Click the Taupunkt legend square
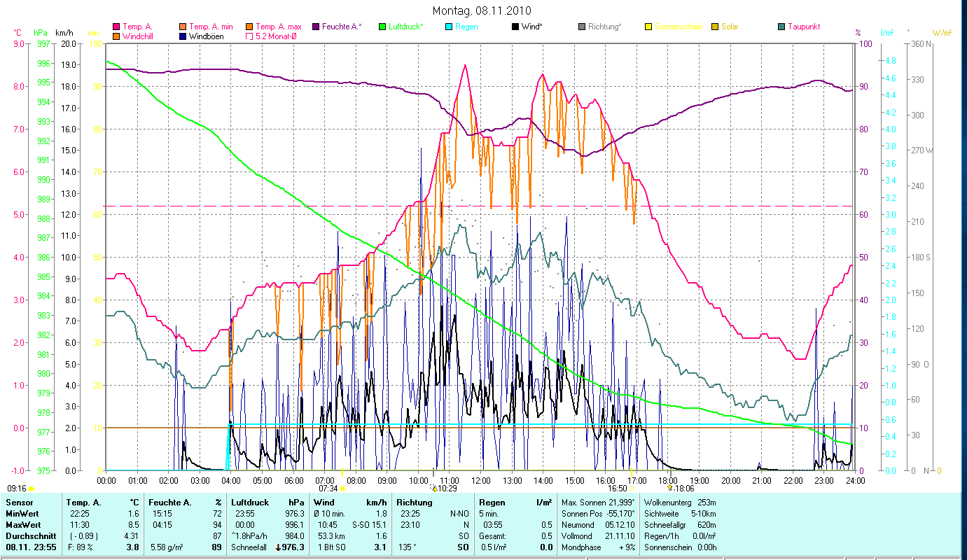967x560 pixels. pyautogui.click(x=781, y=27)
